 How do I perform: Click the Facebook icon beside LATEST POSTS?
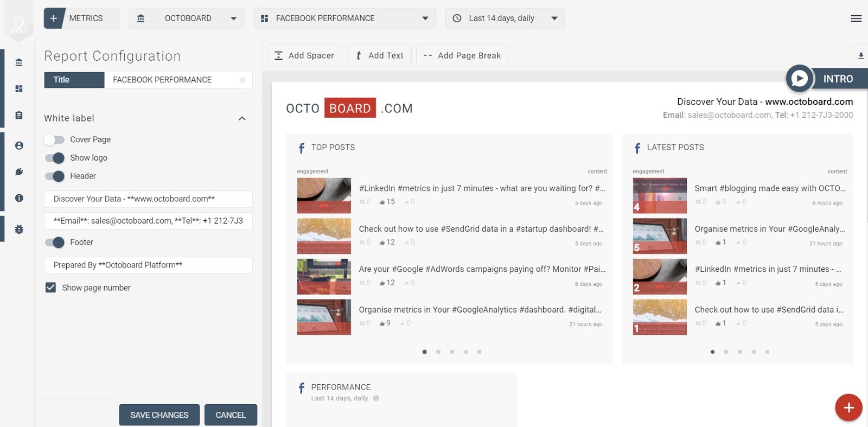point(637,148)
